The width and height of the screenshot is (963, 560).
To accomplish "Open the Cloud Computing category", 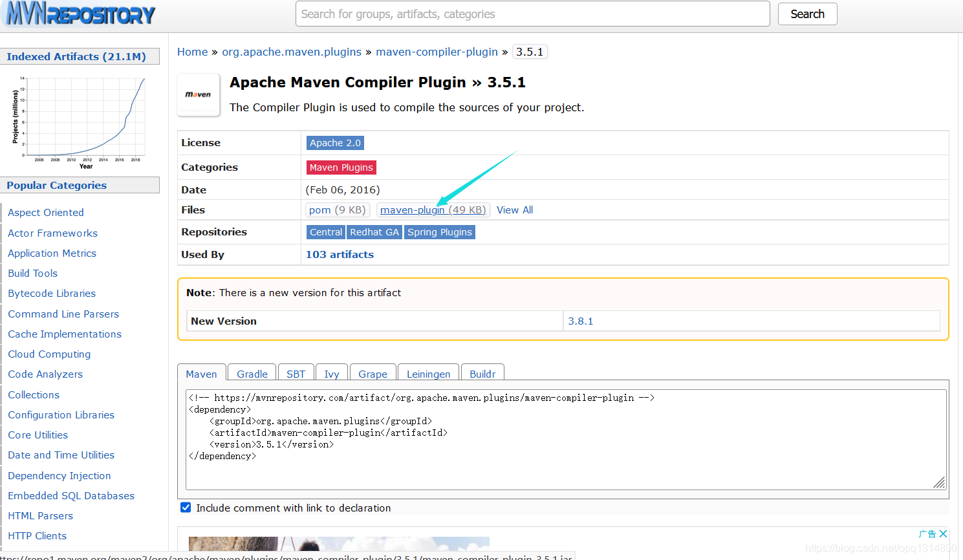I will (x=49, y=354).
